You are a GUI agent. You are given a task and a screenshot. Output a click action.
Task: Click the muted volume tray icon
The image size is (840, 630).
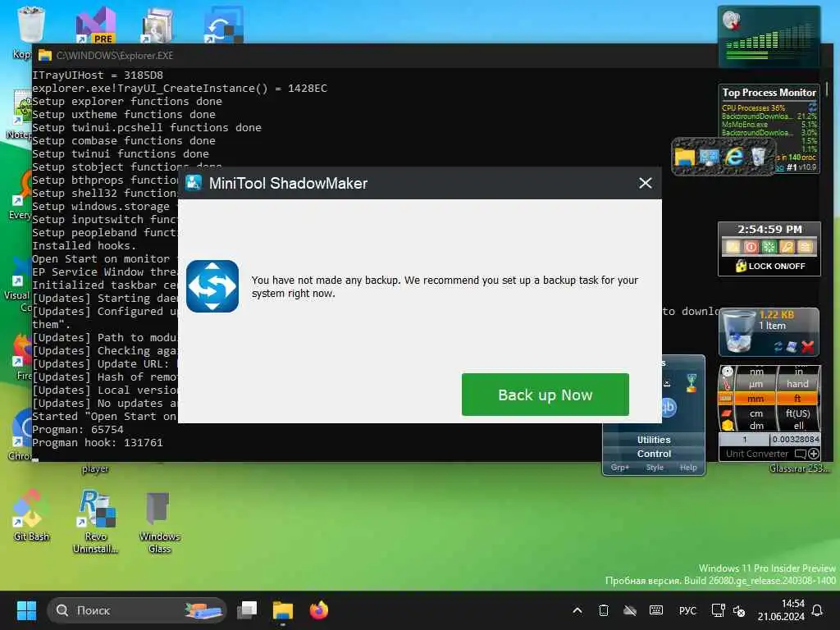point(739,610)
